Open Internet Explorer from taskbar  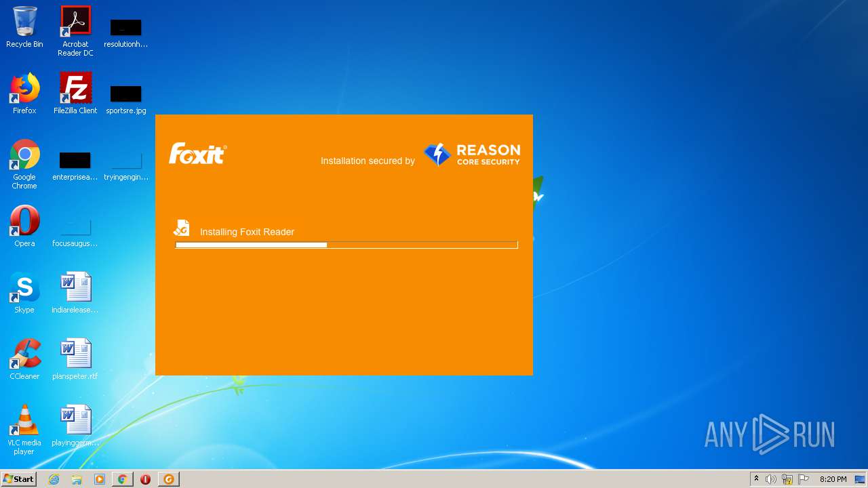click(54, 479)
